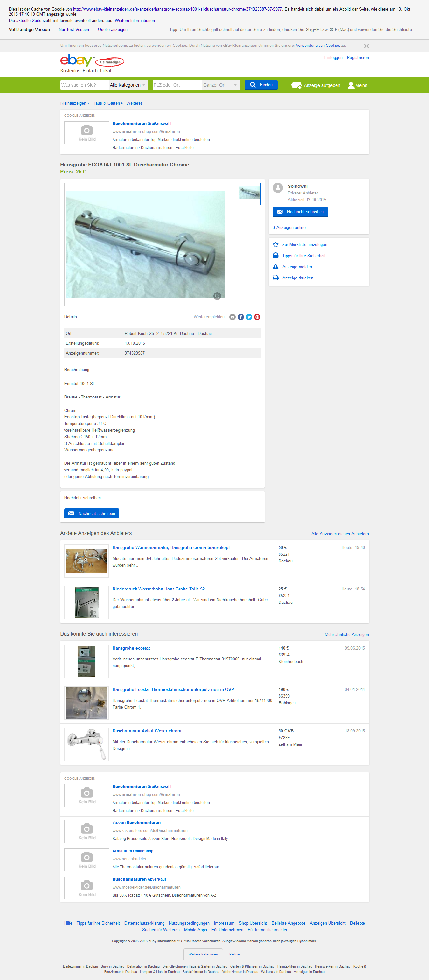This screenshot has width=429, height=980.
Task: Share the ad via email icon
Action: tap(232, 317)
